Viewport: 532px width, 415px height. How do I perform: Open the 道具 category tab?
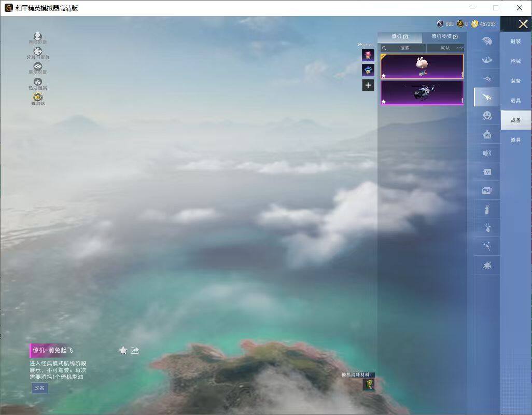(x=516, y=140)
